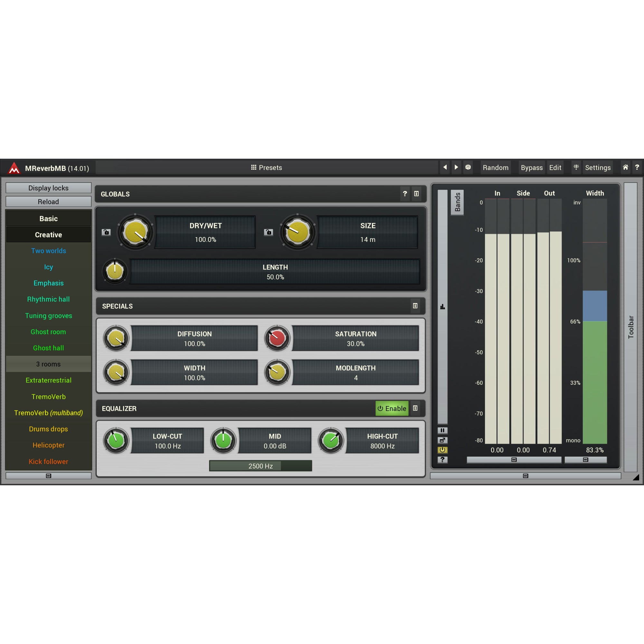Select the Two worlds preset
The image size is (644, 644).
pos(49,251)
